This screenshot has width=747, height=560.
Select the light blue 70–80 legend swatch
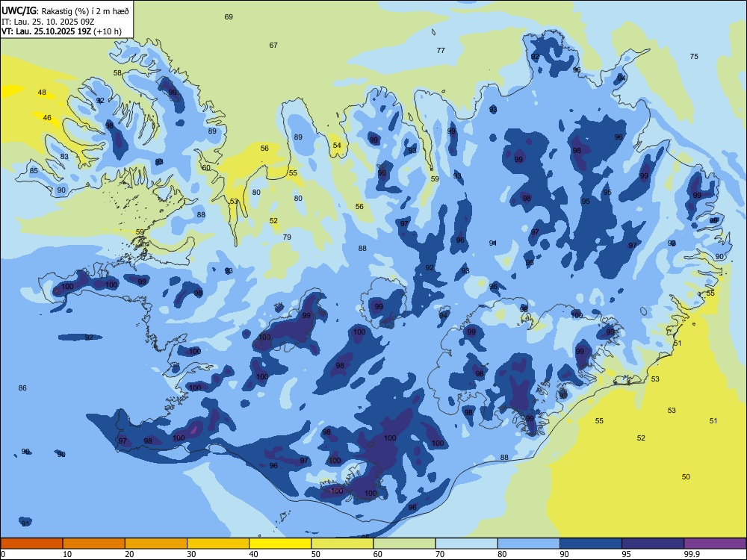point(466,544)
